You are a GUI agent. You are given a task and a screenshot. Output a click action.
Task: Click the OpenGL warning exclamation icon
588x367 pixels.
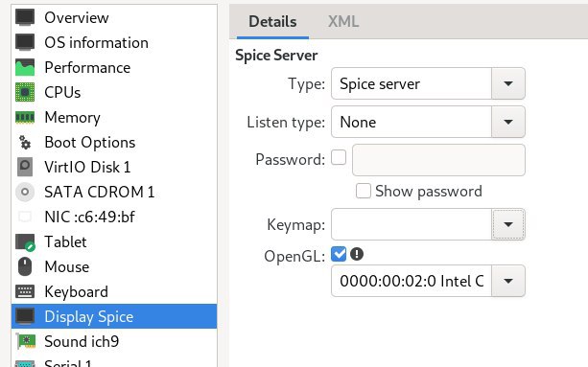tap(357, 254)
